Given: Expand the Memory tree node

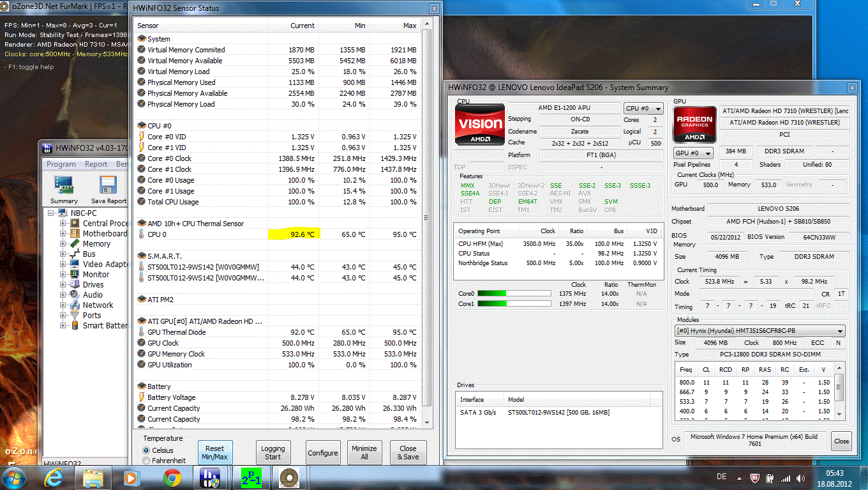Looking at the screenshot, I should 63,243.
